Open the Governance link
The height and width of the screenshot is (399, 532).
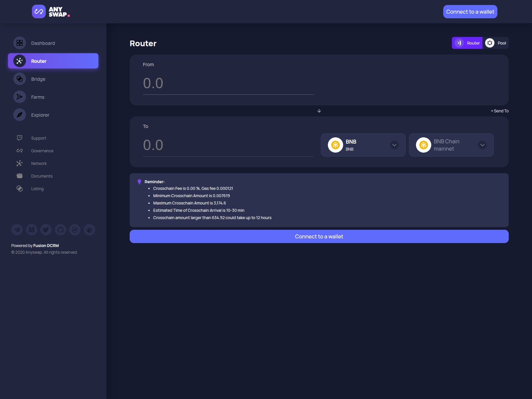coord(42,151)
